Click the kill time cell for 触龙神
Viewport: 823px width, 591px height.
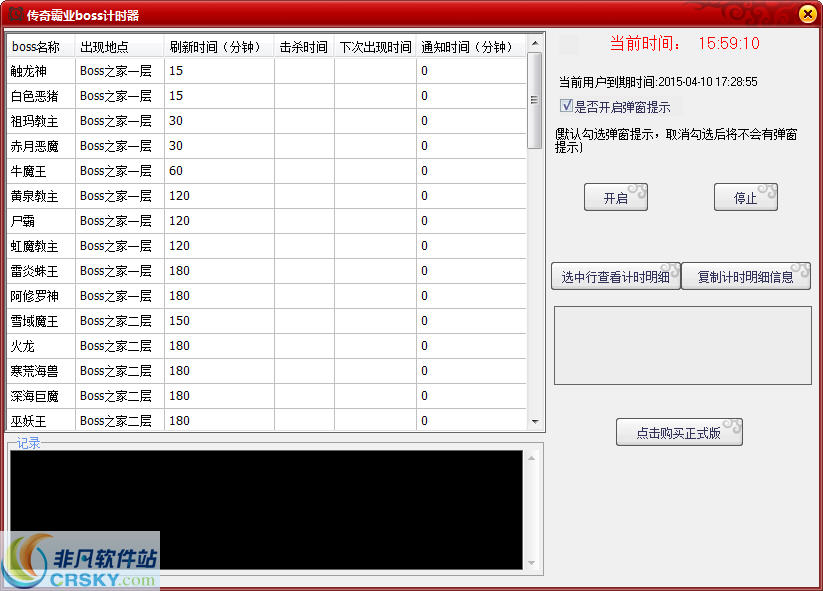(x=304, y=71)
